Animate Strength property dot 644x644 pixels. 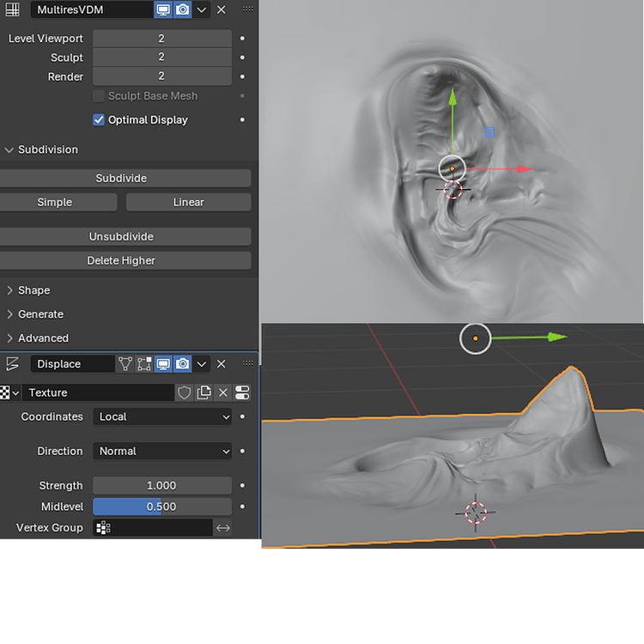coord(242,485)
